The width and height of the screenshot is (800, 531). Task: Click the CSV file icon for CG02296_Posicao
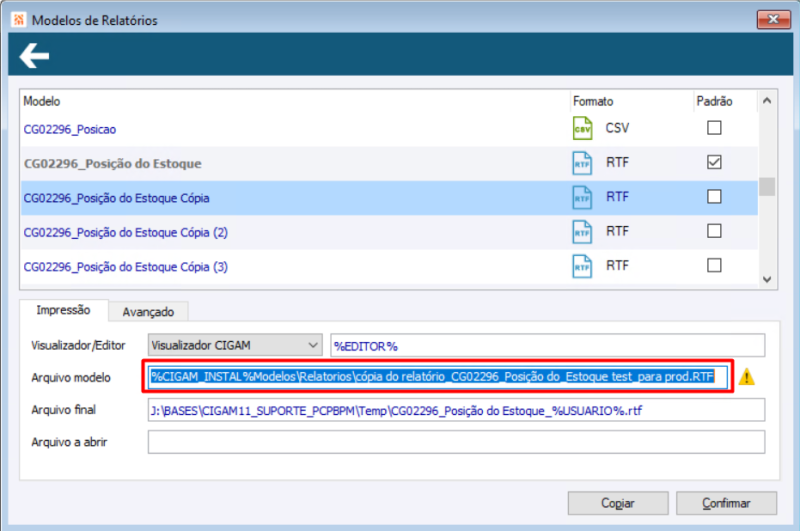point(582,128)
